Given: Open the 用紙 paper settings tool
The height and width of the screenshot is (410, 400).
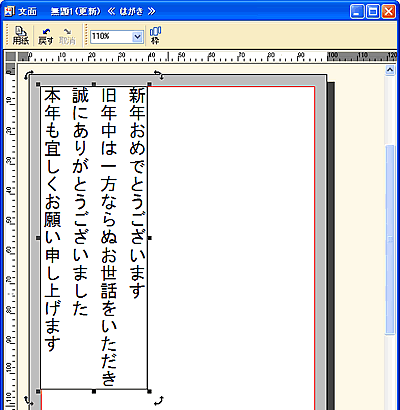Looking at the screenshot, I should coord(21,35).
